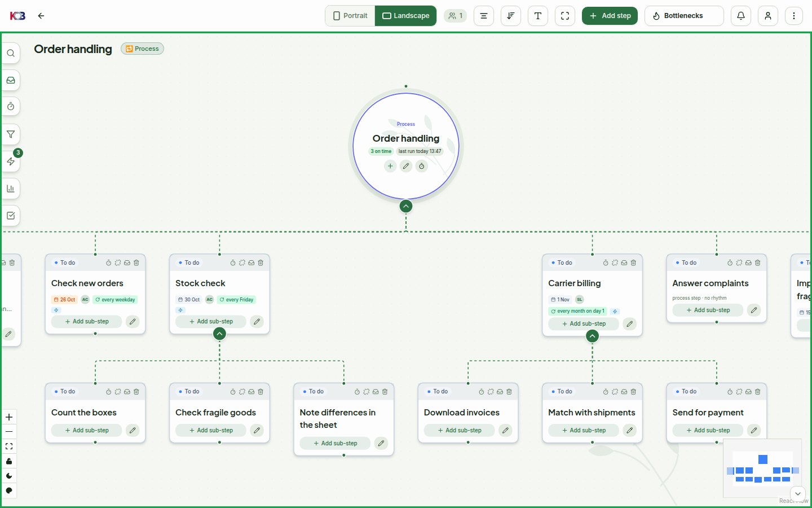
Task: Add sub-step to Send for payment
Action: [708, 431]
